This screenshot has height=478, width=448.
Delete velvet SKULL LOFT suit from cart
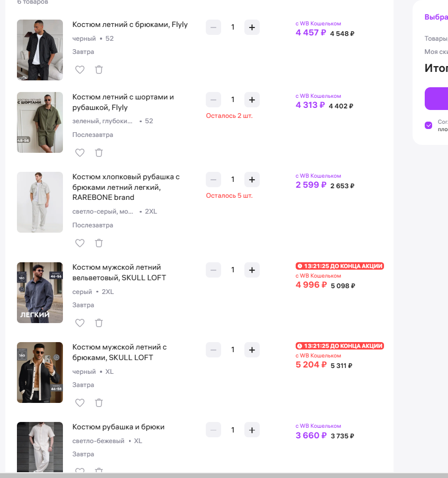pyautogui.click(x=99, y=323)
